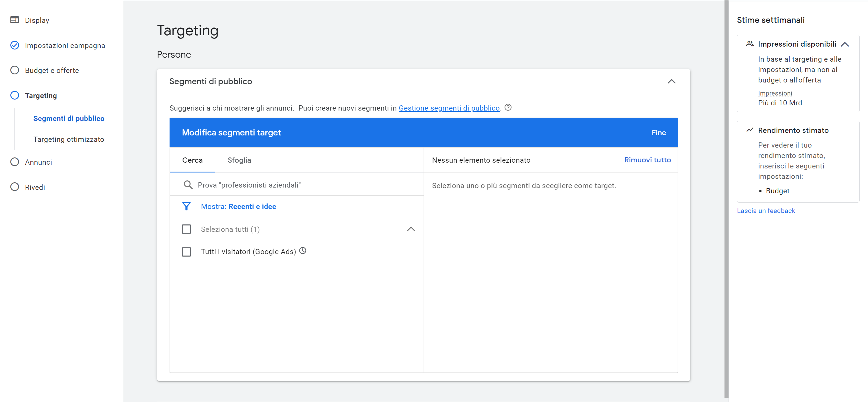Click the Impressioni underlined label

[x=775, y=93]
